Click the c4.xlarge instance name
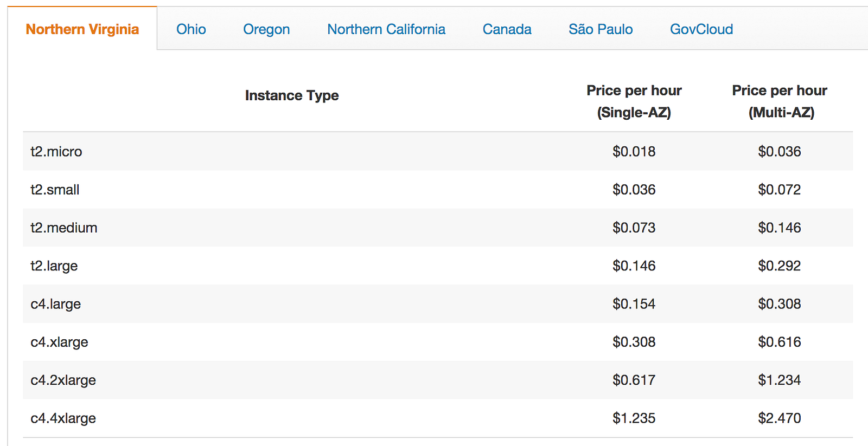Image resolution: width=868 pixels, height=446 pixels. [x=59, y=342]
